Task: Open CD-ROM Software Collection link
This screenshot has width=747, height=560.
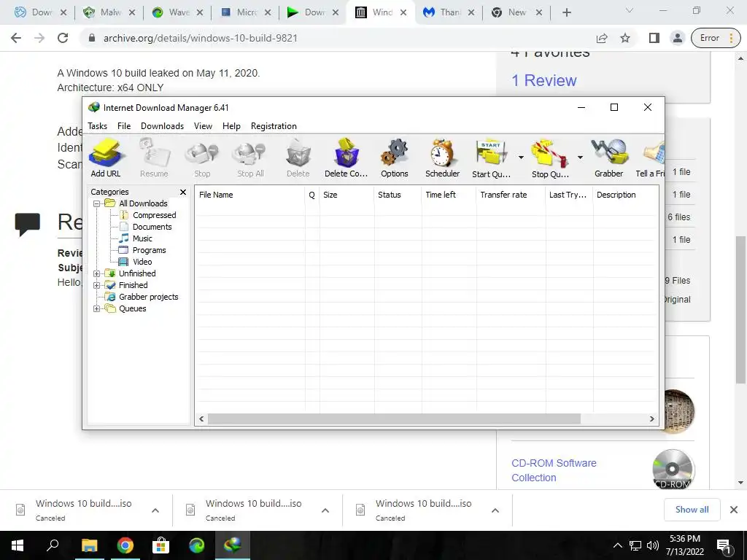Action: [554, 470]
